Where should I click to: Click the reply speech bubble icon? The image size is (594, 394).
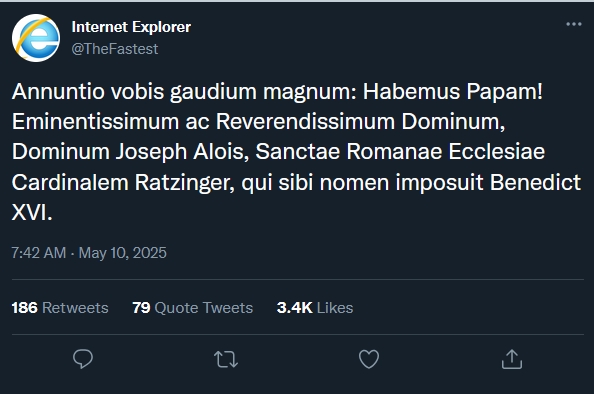pos(83,359)
